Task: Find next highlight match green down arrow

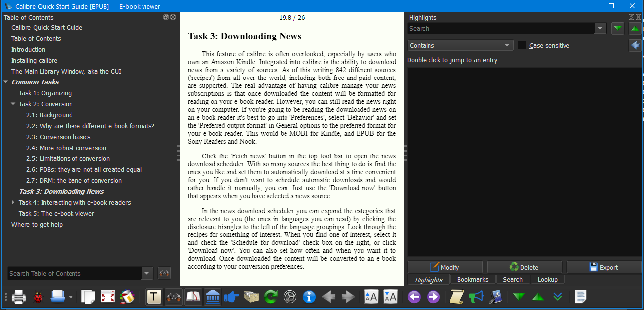Action: coord(618,28)
